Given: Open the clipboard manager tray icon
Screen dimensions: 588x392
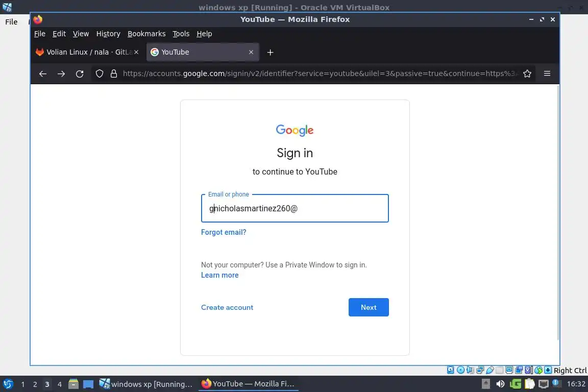Looking at the screenshot, I should 529,384.
